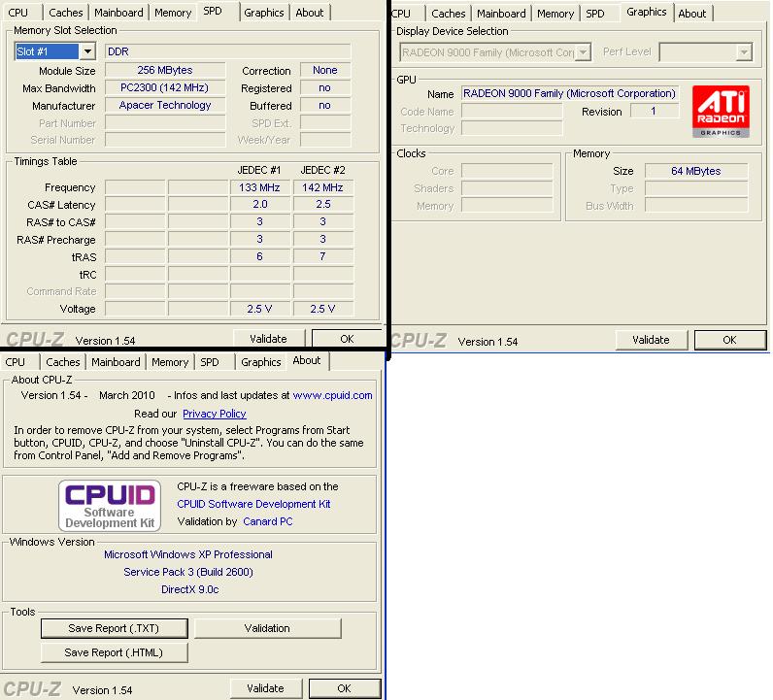Screen dimensions: 773x700
Task: Switch to Mainboard tab in the SPD window
Action: tap(118, 13)
